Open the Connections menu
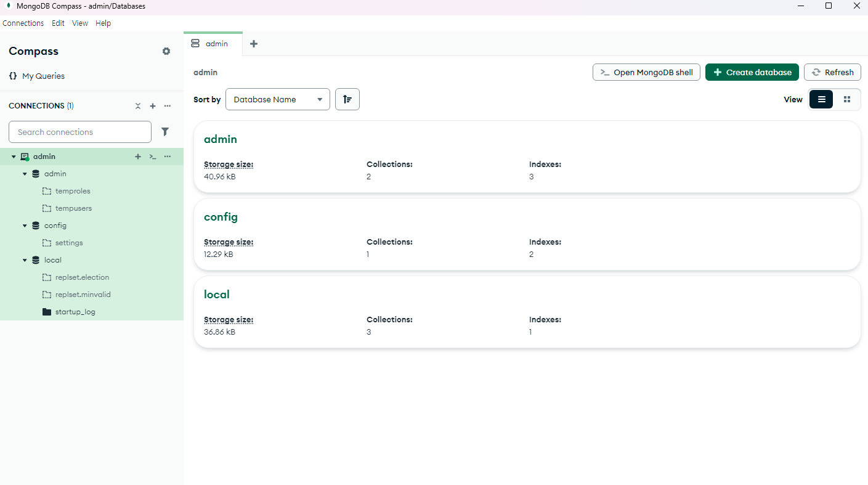Image resolution: width=868 pixels, height=485 pixels. 23,23
